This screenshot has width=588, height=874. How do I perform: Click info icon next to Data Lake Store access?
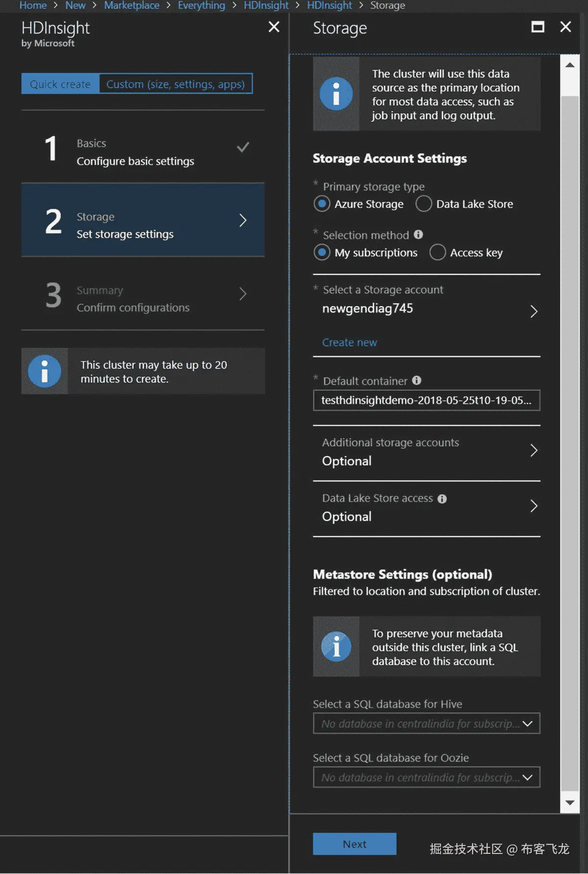[442, 499]
